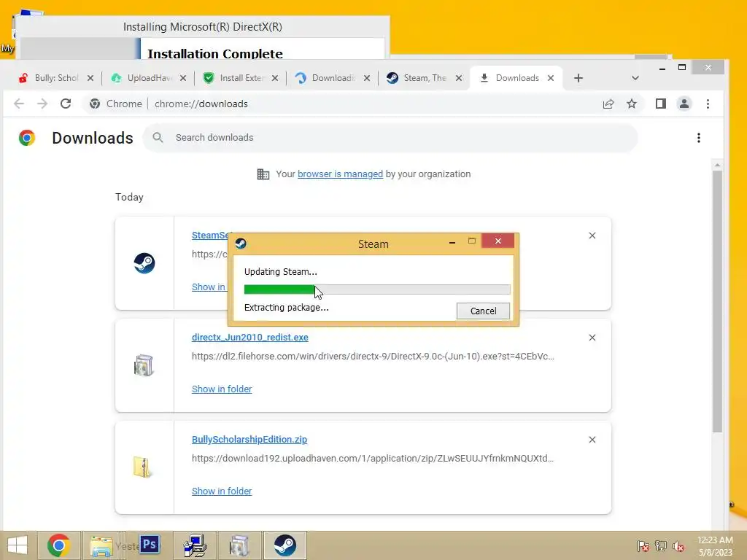Click the Chrome settings icon in address bar

pos(95,104)
